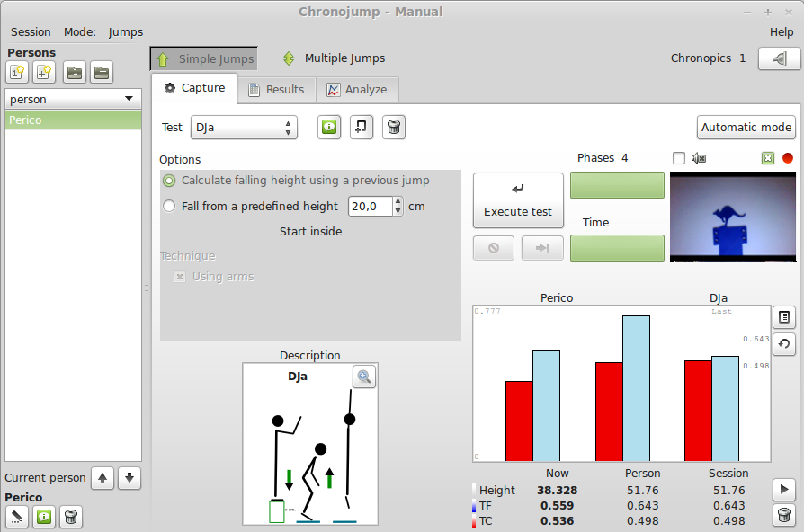
Task: Click the undo icon beside the graph
Action: click(783, 343)
